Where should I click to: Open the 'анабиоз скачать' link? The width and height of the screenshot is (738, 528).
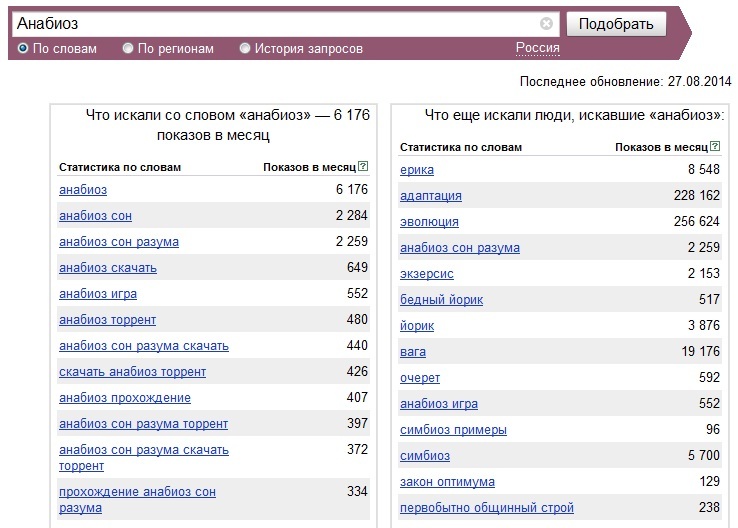[108, 268]
